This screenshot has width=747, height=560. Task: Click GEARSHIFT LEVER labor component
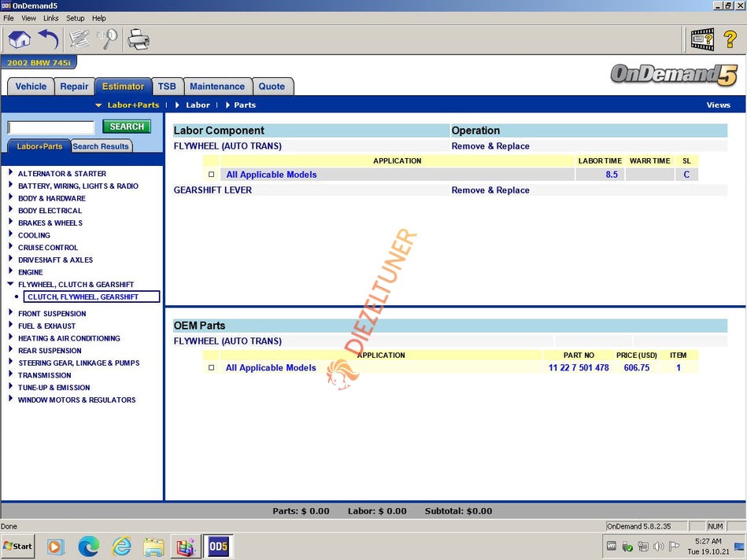[x=213, y=190]
